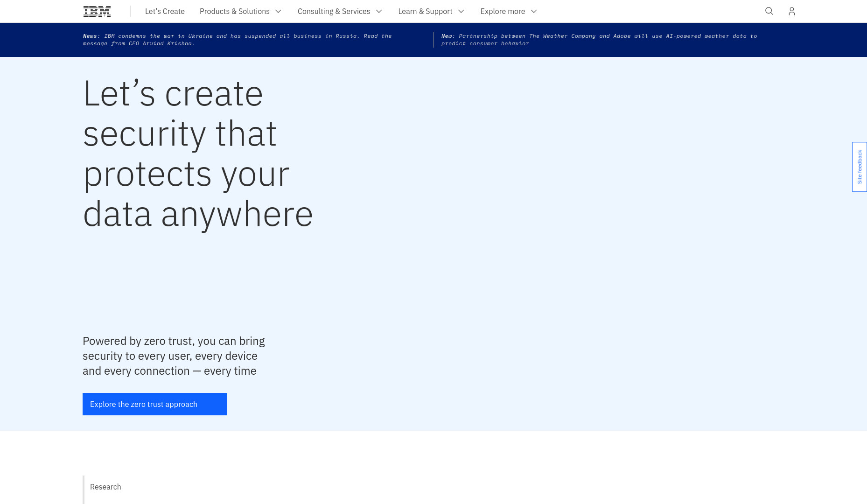Click the 'Let's create security' headline text
This screenshot has width=867, height=504.
click(x=198, y=154)
